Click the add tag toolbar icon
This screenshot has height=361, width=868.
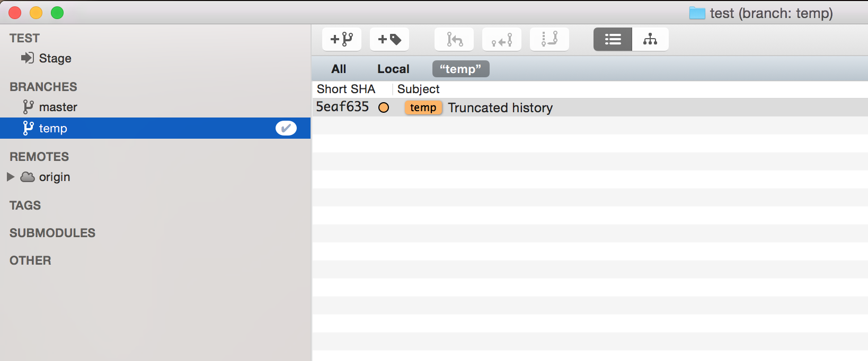(389, 39)
